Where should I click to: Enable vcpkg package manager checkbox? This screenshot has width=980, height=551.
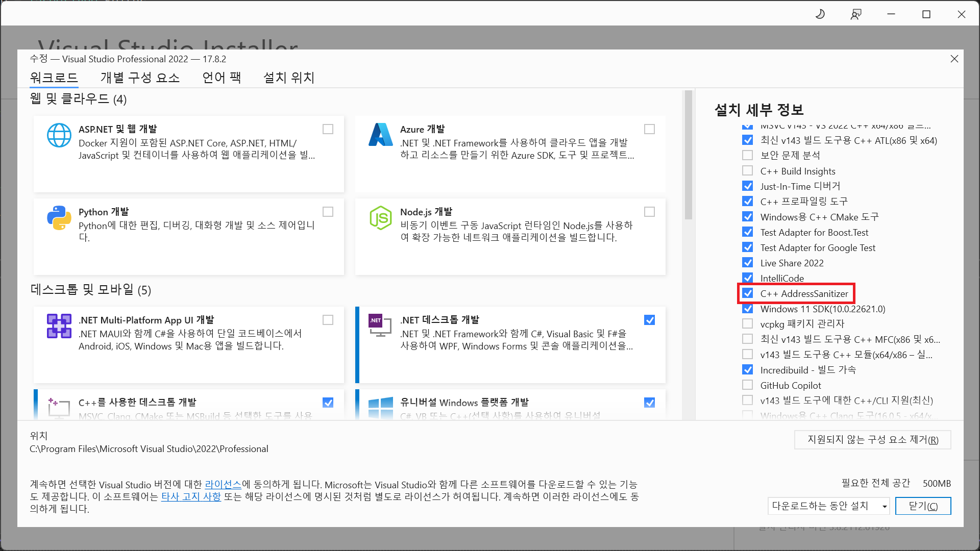coord(748,324)
